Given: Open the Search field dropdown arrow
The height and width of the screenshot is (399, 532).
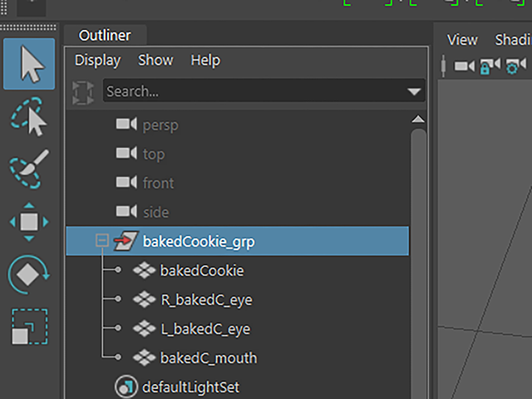Looking at the screenshot, I should [x=414, y=91].
